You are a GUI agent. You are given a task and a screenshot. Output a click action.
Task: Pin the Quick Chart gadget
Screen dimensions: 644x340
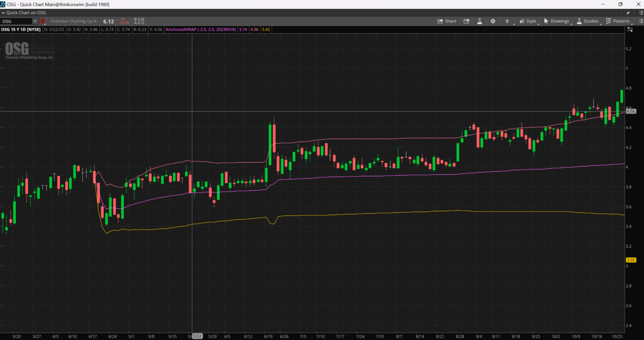(x=628, y=13)
